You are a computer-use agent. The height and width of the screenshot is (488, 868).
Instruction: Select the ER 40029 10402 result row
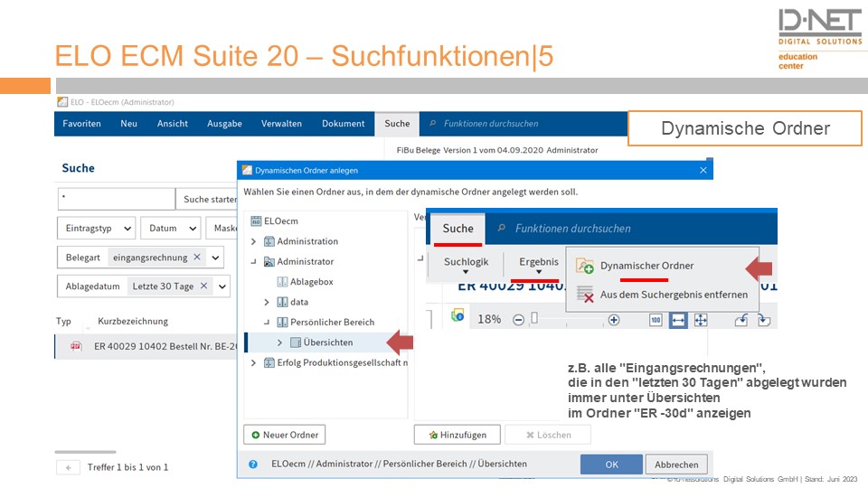click(146, 346)
